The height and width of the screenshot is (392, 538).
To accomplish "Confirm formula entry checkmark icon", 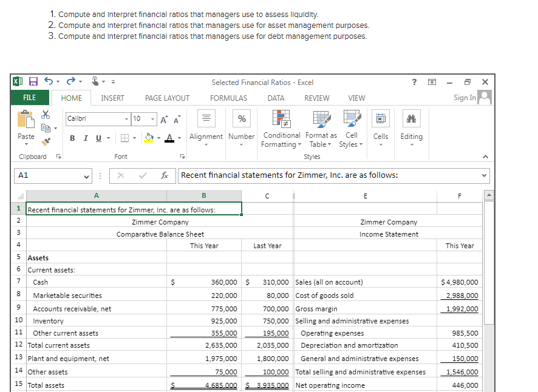I will 143,175.
